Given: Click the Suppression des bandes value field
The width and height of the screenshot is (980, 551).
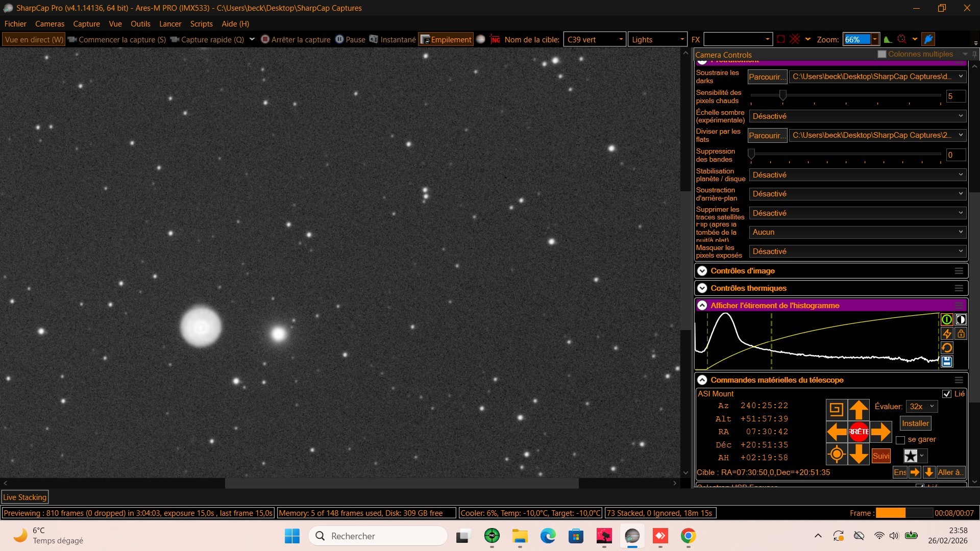Looking at the screenshot, I should pos(955,155).
